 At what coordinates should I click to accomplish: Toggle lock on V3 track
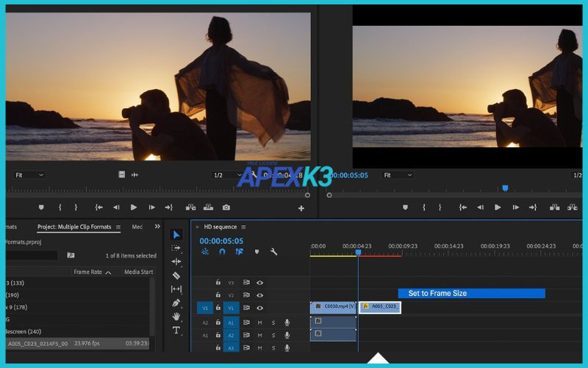click(218, 283)
